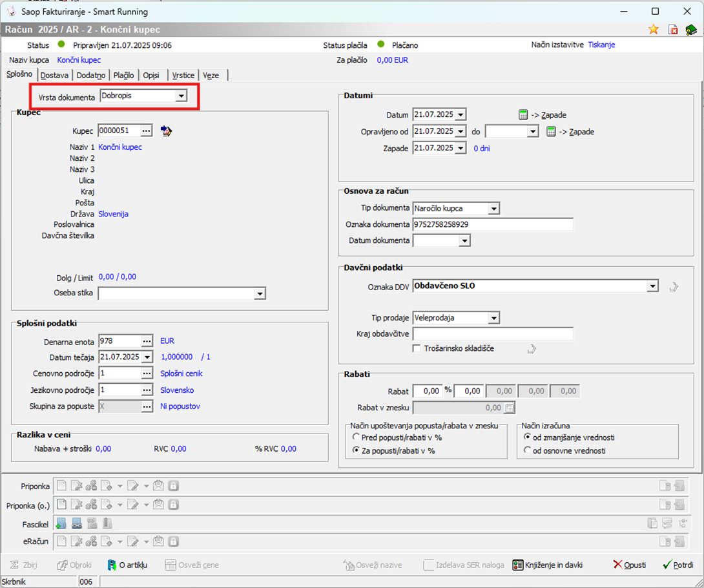Open Datum date picker dropdown
Viewport: 704px width, 588px height.
461,115
